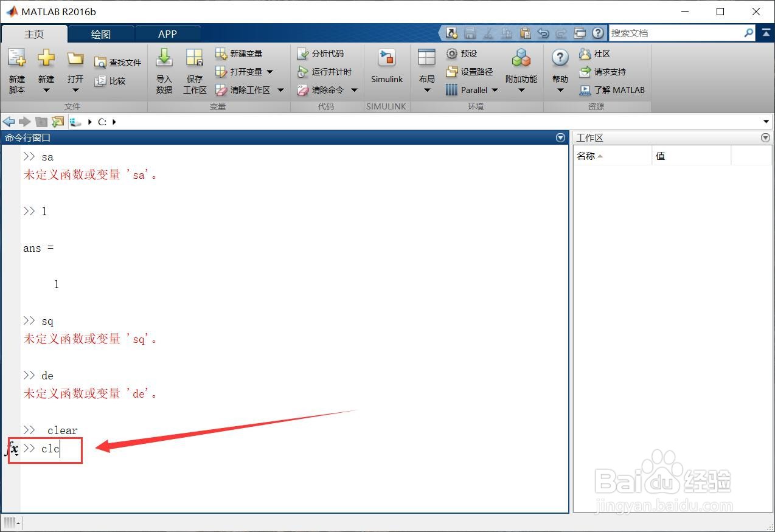This screenshot has height=532, width=775.
Task: Expand the 打开变量 dropdown arrow
Action: [x=270, y=72]
